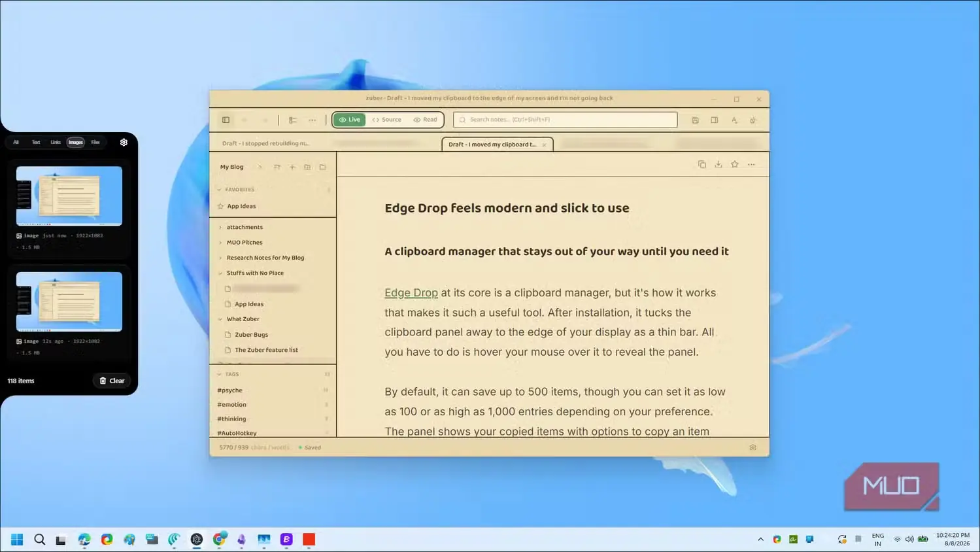
Task: Click the forward navigation arrow in Zuber toolbar
Action: [265, 120]
